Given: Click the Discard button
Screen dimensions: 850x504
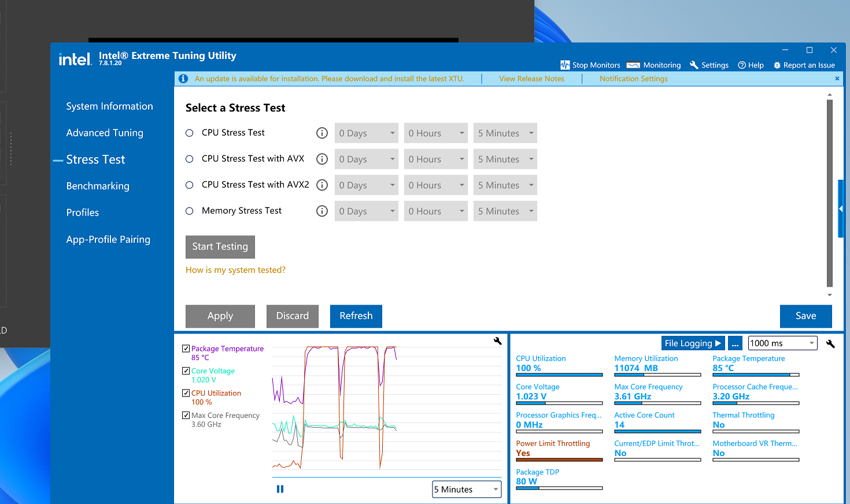Looking at the screenshot, I should 293,316.
